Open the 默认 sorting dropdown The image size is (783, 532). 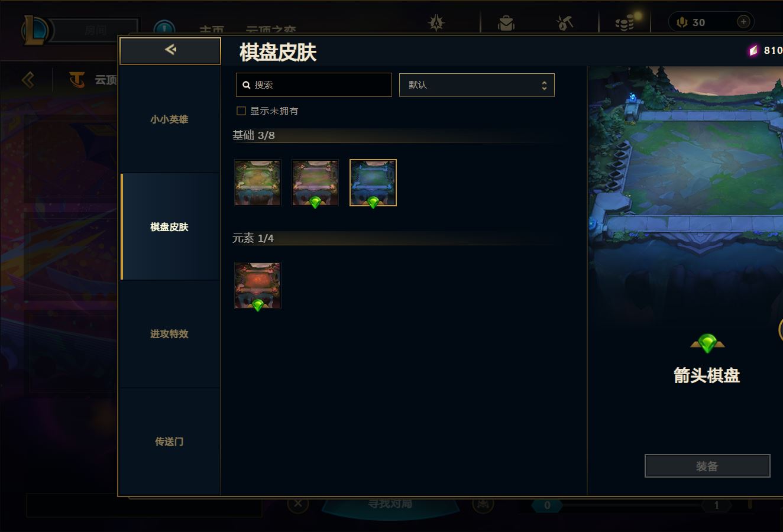coord(477,85)
